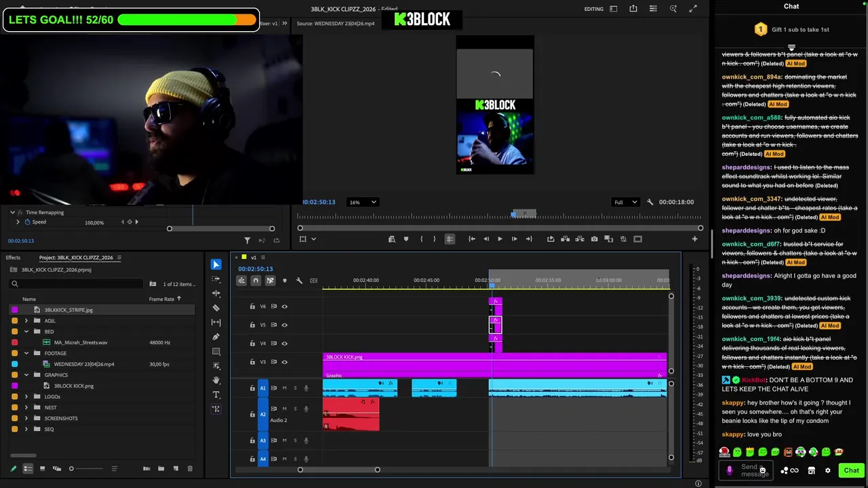Expand the LOGOs bin
Screen dimensions: 868x488
(x=26, y=396)
